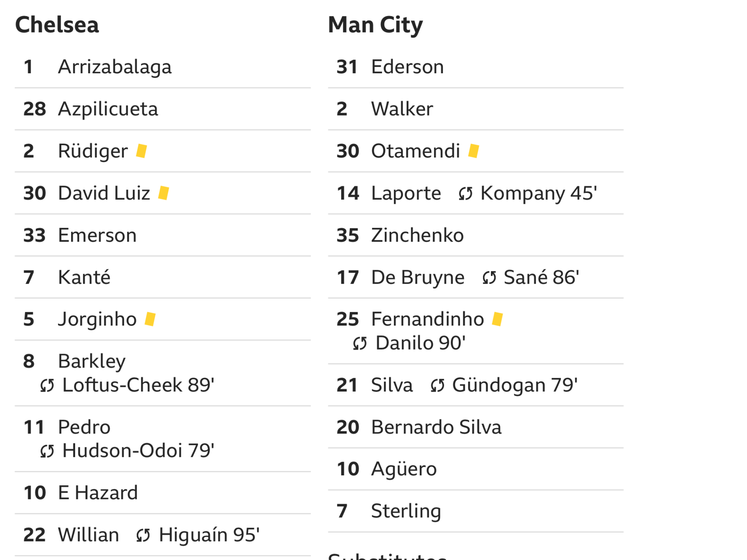Click player name Sterling
The width and height of the screenshot is (747, 560).
[x=406, y=511]
